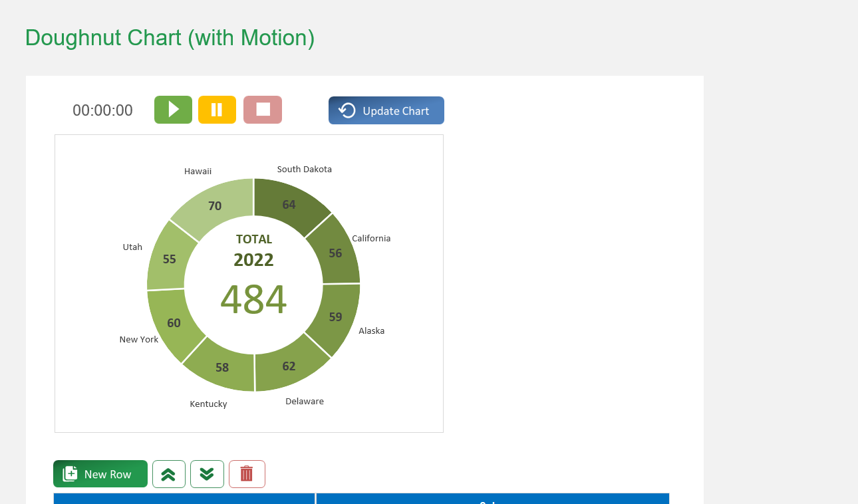Screen dimensions: 858x504
Task: Select the Delaware segment valued 62
Action: pos(289,366)
